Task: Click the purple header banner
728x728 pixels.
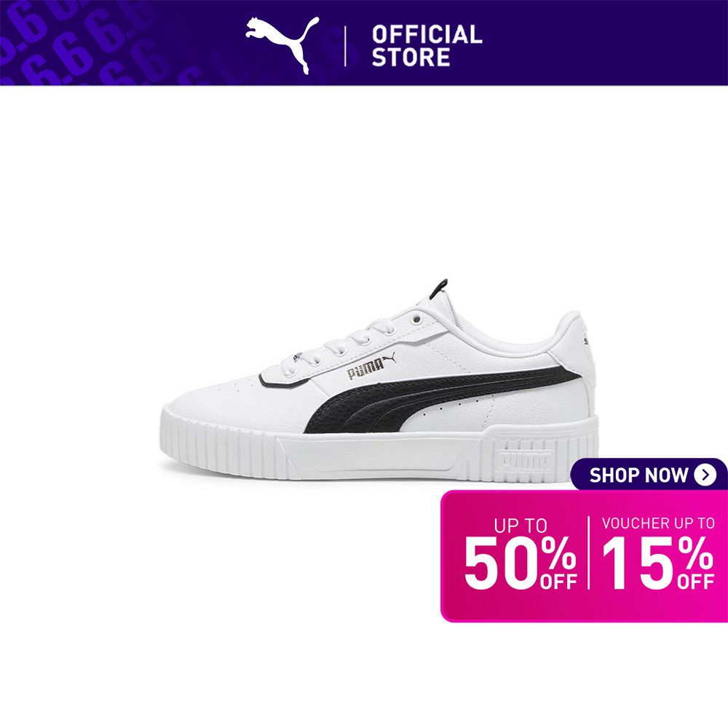Action: point(364,43)
